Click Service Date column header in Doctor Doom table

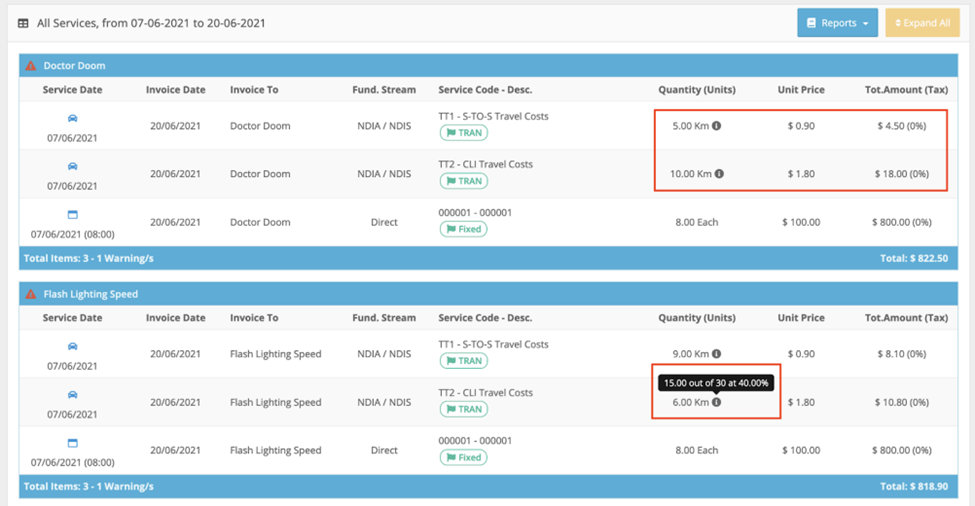click(72, 90)
